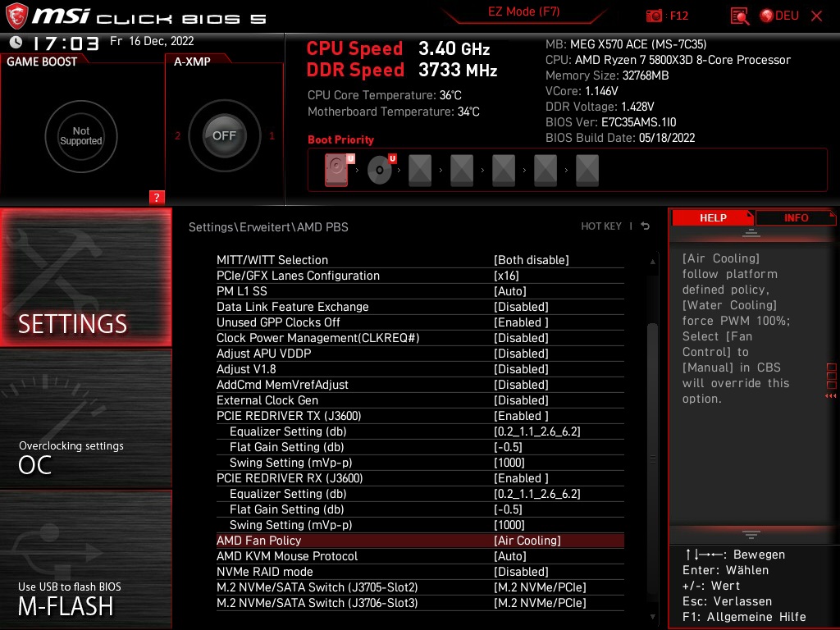
Task: Select the third empty boot priority slot
Action: (x=420, y=171)
